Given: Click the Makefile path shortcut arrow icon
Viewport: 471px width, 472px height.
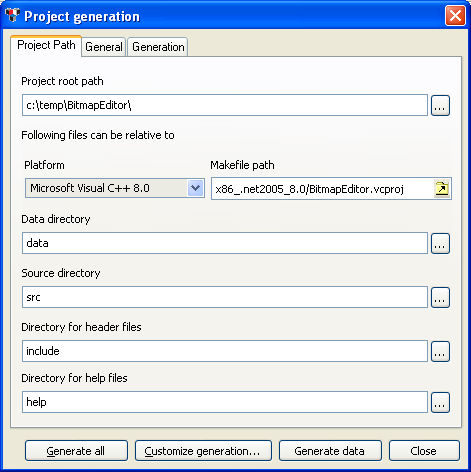Looking at the screenshot, I should click(442, 189).
